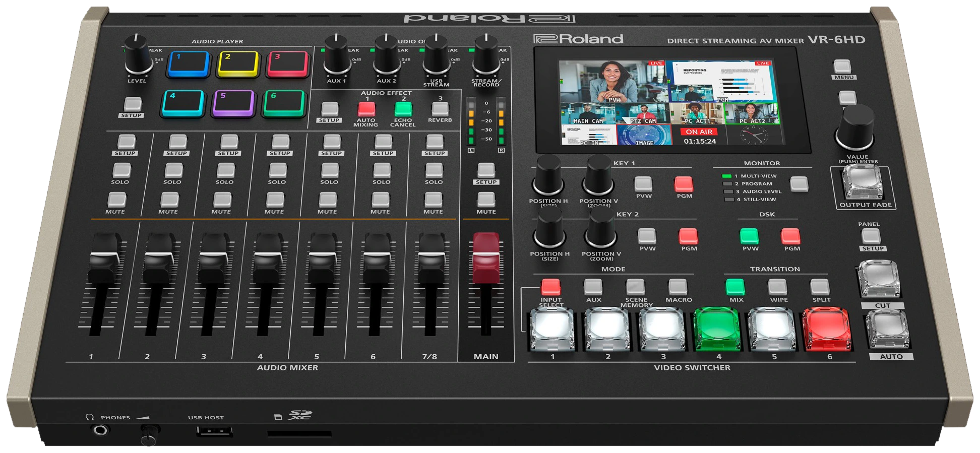Hit the CUT button
Screen dimensions: 980x453
tap(880, 279)
